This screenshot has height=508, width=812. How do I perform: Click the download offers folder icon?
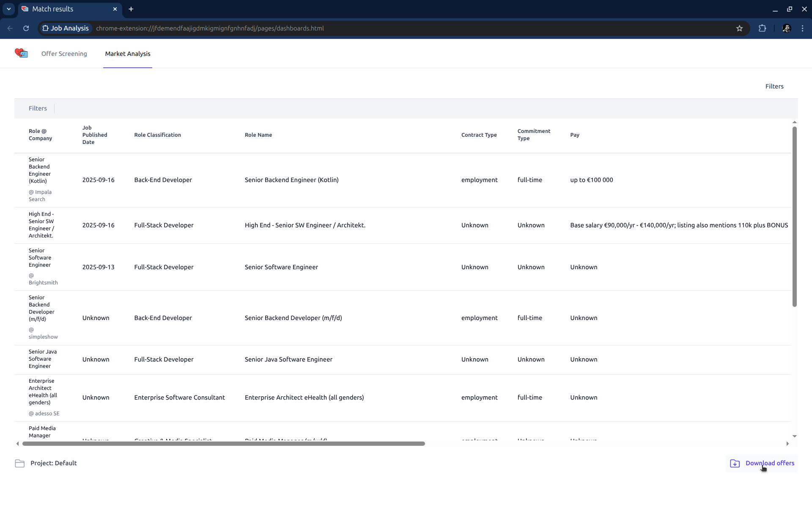click(x=735, y=464)
